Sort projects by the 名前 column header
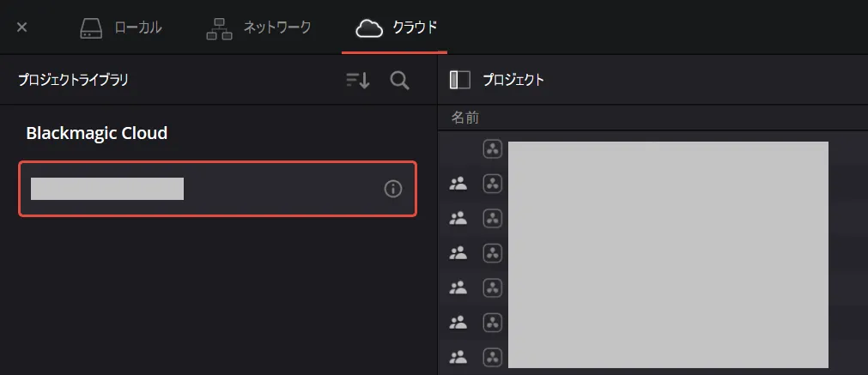 pyautogui.click(x=465, y=118)
